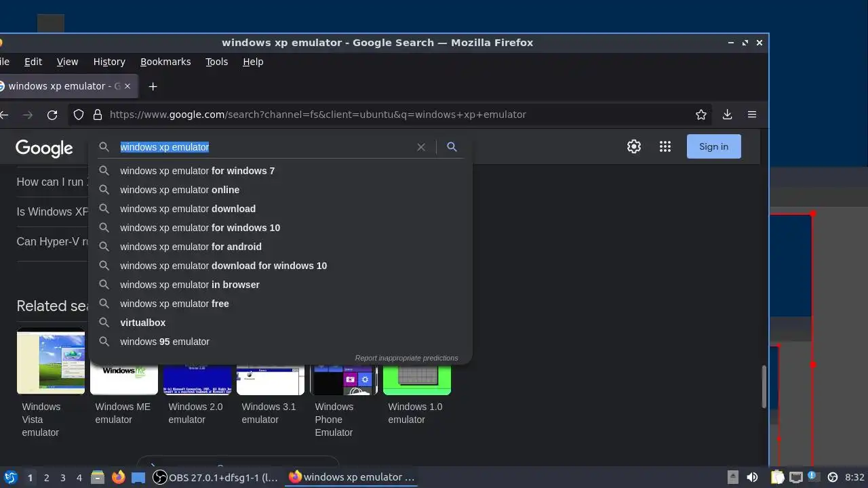Open the History menu

[109, 62]
